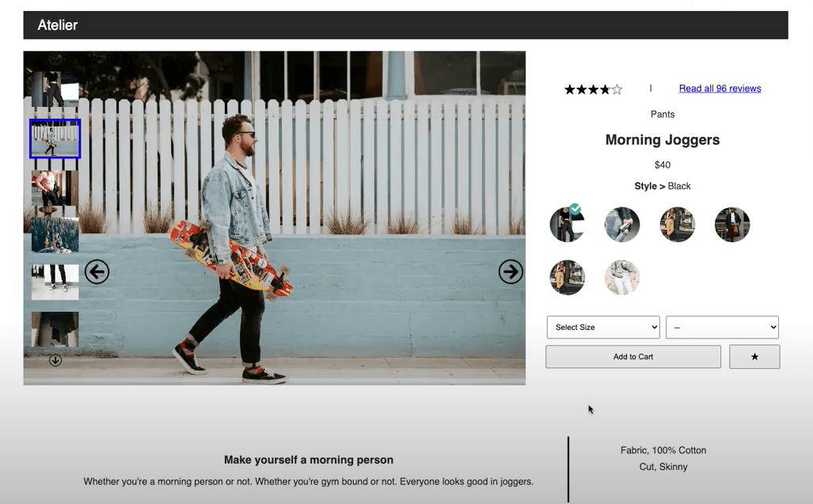813x504 pixels.
Task: Choose the third style swatch in top row
Action: click(x=677, y=225)
